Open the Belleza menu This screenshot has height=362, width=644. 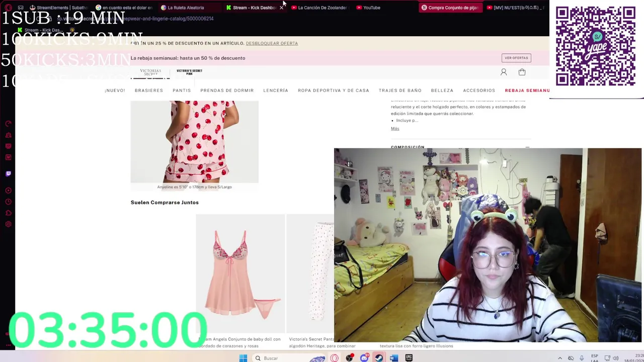(x=442, y=90)
